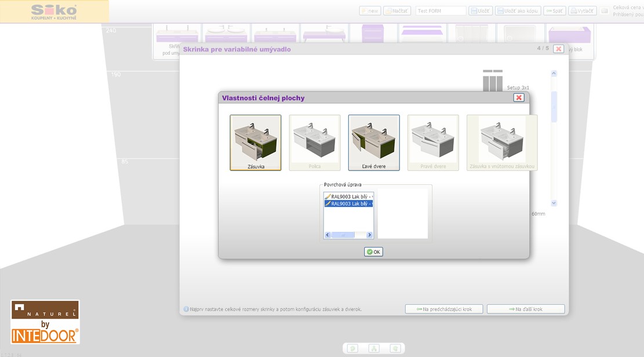
Task: Choose Zásuvka s vnútornou zásuvkou option
Action: tap(502, 142)
